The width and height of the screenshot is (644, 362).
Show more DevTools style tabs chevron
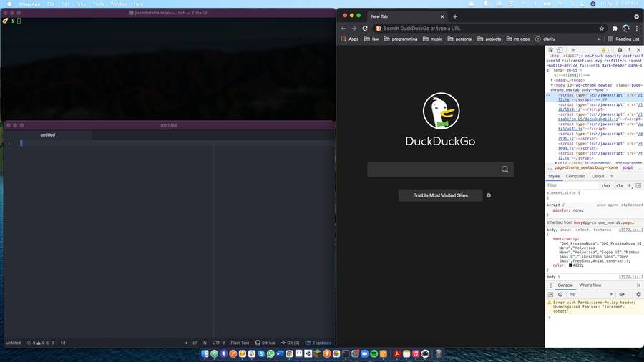coord(612,176)
